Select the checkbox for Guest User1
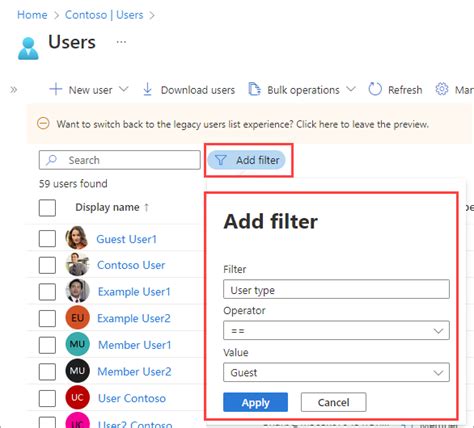This screenshot has height=428, width=474. pos(47,238)
